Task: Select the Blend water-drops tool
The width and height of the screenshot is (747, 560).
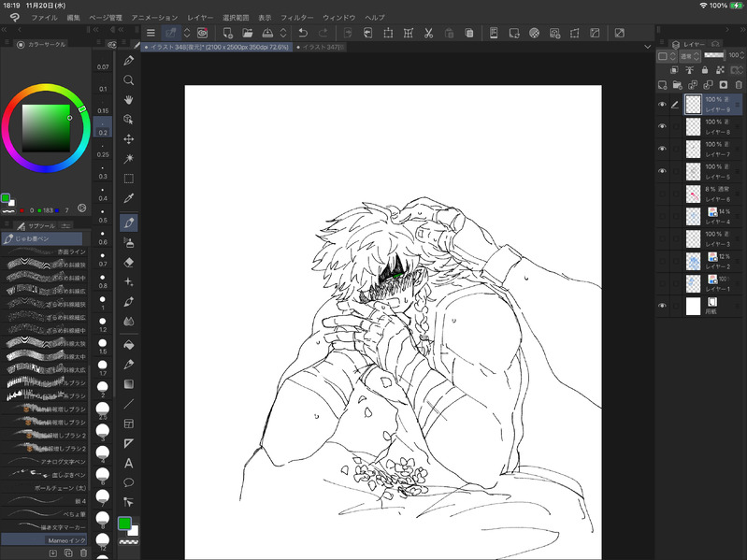Action: (129, 322)
